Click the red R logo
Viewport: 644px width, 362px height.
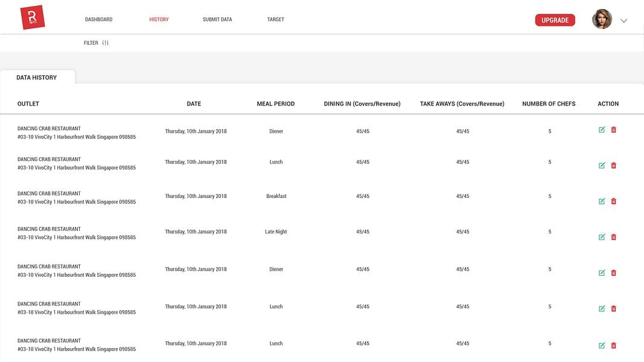33,17
